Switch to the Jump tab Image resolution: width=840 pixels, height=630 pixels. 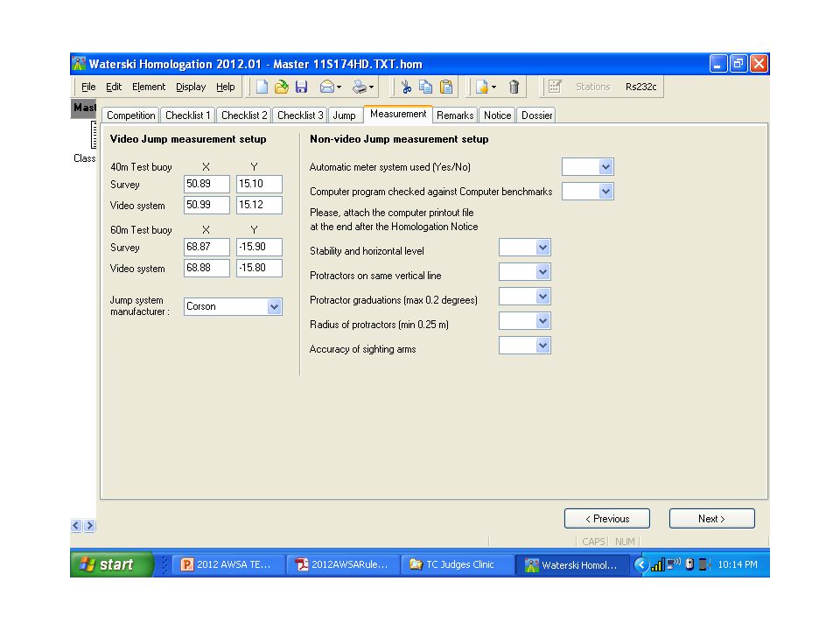click(x=344, y=115)
